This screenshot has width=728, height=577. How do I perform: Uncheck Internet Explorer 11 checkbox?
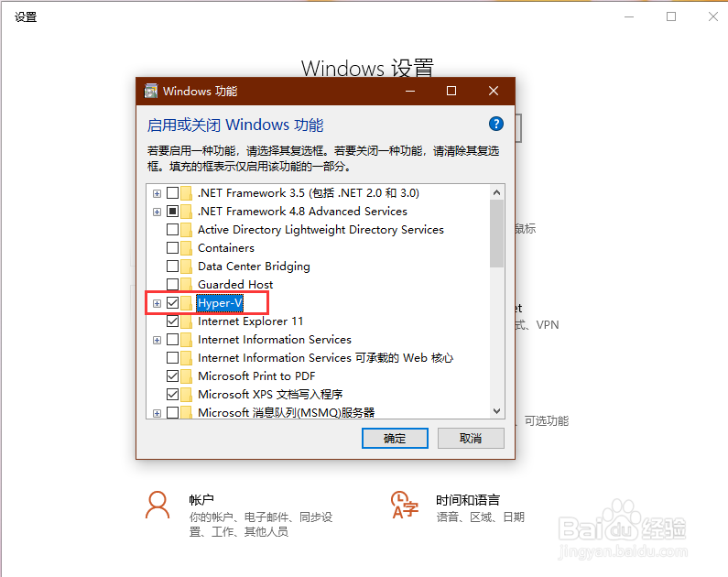[x=172, y=321]
